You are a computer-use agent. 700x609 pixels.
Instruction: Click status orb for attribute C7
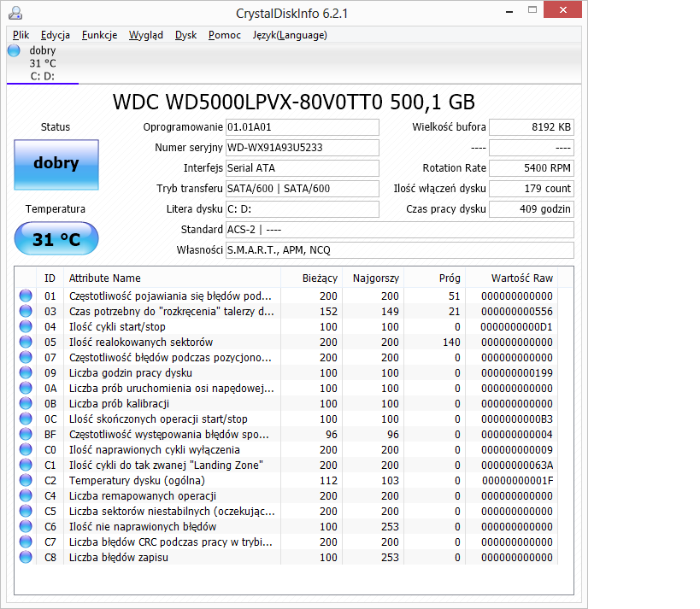[x=26, y=542]
